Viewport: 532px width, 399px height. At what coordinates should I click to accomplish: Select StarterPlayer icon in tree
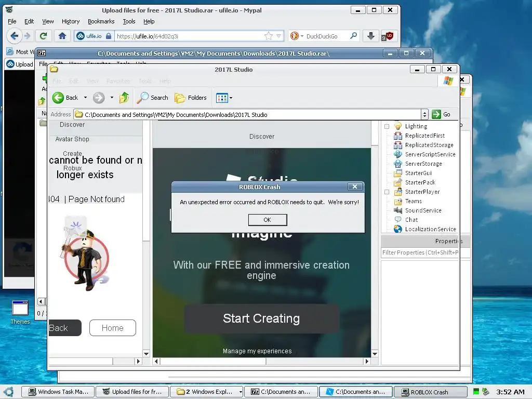(397, 192)
